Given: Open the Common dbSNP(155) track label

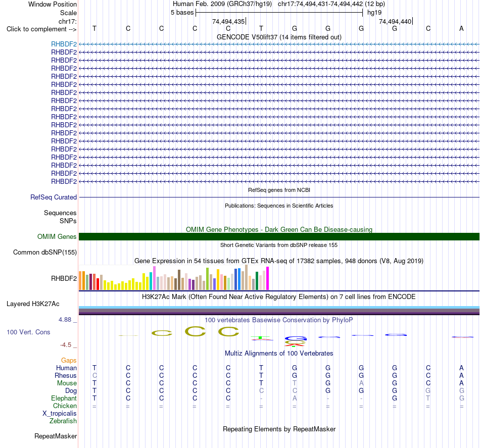Looking at the screenshot, I should pos(44,252).
